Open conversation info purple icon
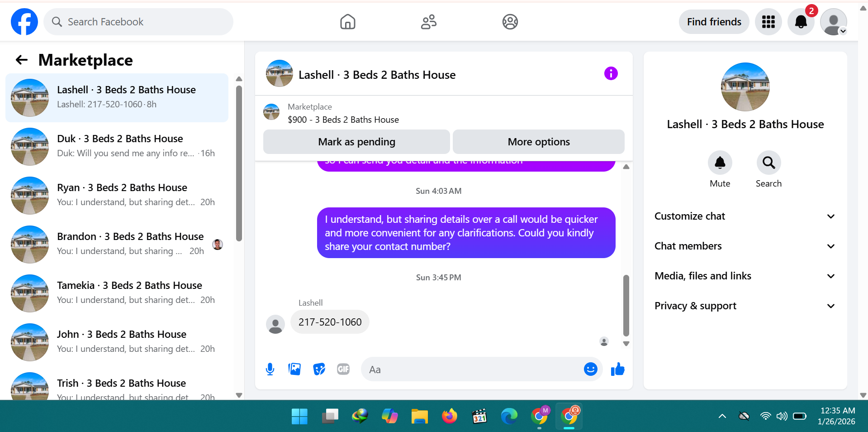This screenshot has height=432, width=868. [x=611, y=73]
